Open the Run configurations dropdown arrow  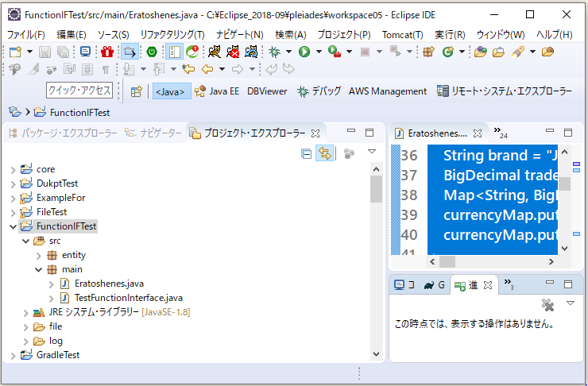coord(319,52)
